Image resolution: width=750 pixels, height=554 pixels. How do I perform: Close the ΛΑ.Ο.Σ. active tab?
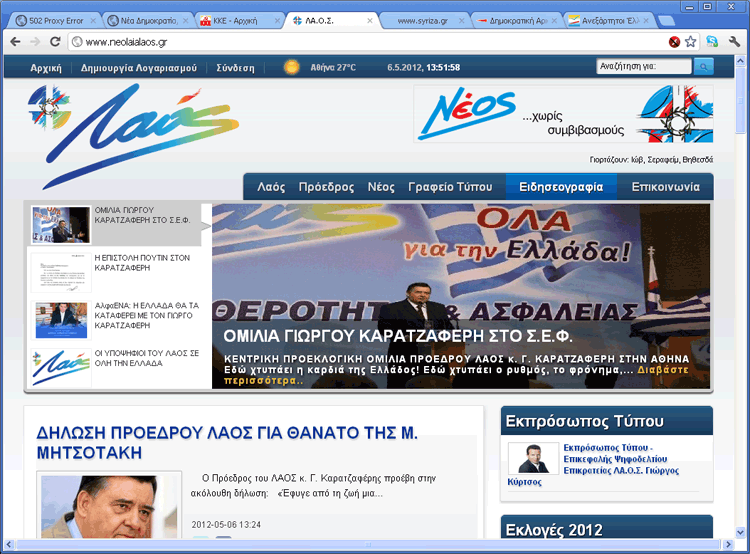point(370,21)
